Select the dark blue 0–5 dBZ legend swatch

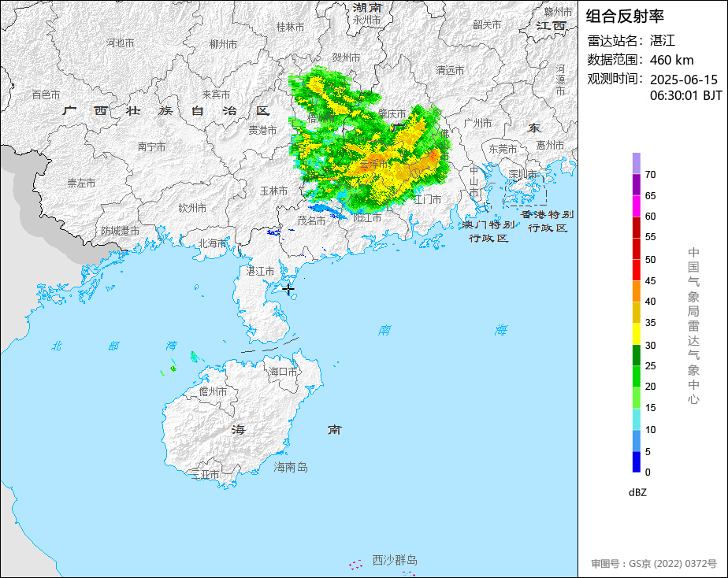tap(636, 462)
